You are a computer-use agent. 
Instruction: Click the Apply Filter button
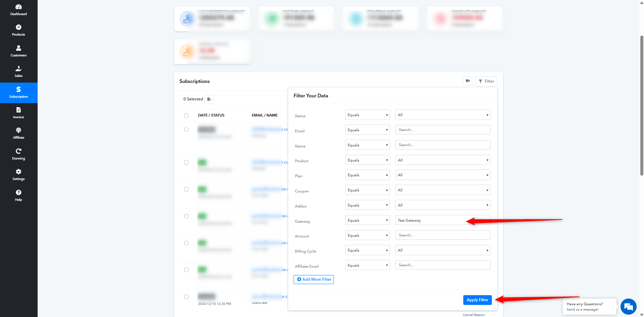pos(477,300)
